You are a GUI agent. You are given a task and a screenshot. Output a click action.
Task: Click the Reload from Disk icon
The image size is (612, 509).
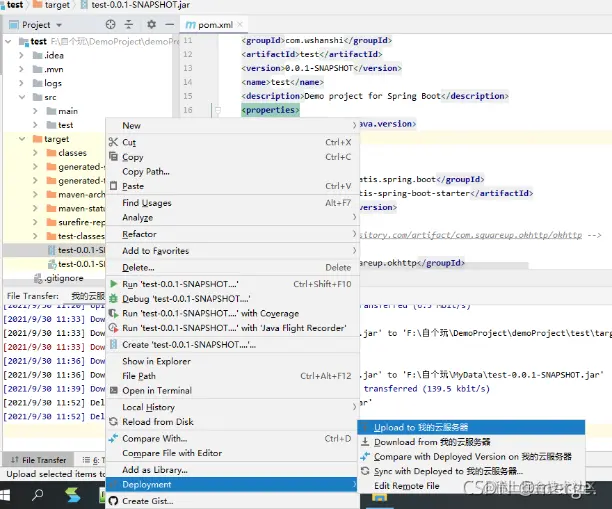pyautogui.click(x=113, y=422)
